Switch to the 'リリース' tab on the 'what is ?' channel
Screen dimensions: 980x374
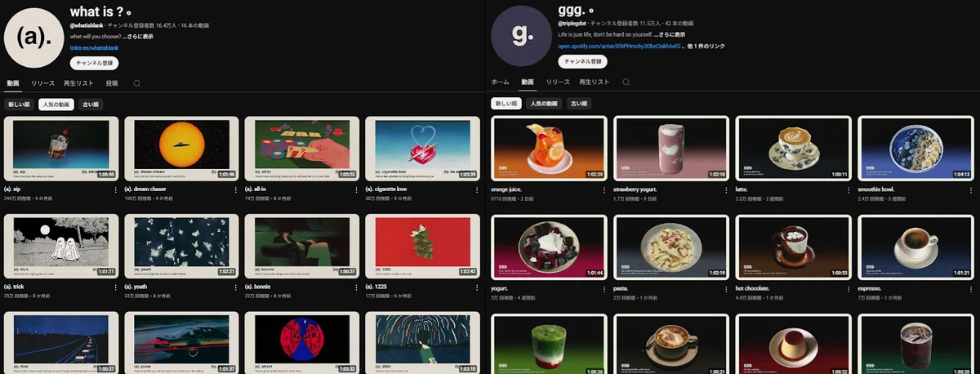point(43,83)
